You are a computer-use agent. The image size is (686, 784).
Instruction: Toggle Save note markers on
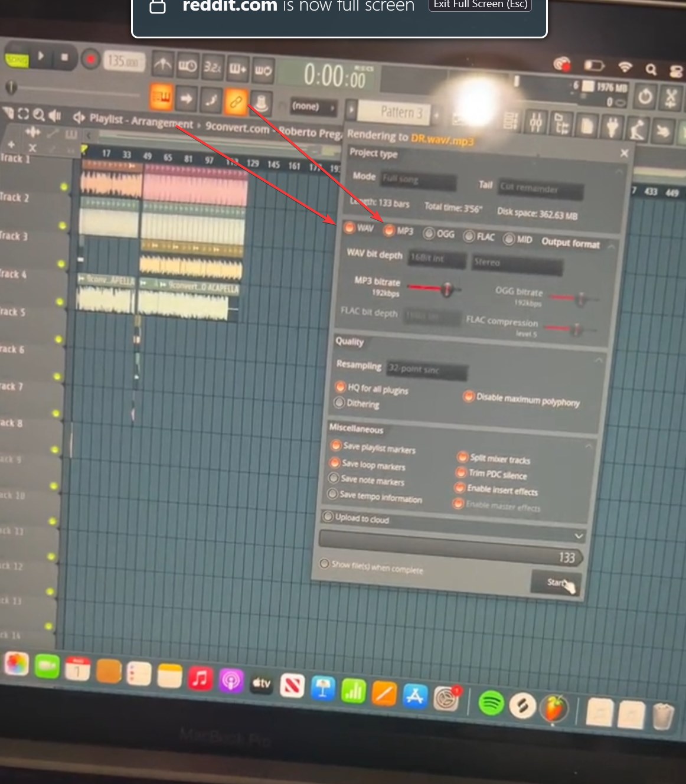point(335,479)
